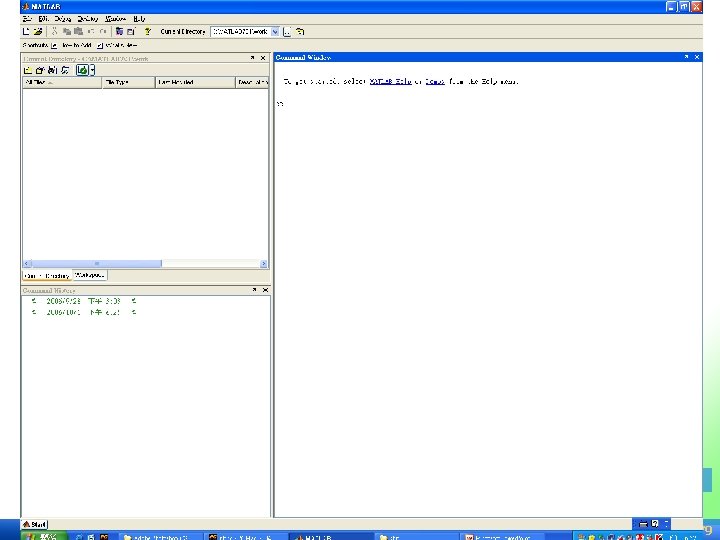Click the Cut scissors toolbar icon
The width and height of the screenshot is (720, 540).
pyautogui.click(x=54, y=31)
